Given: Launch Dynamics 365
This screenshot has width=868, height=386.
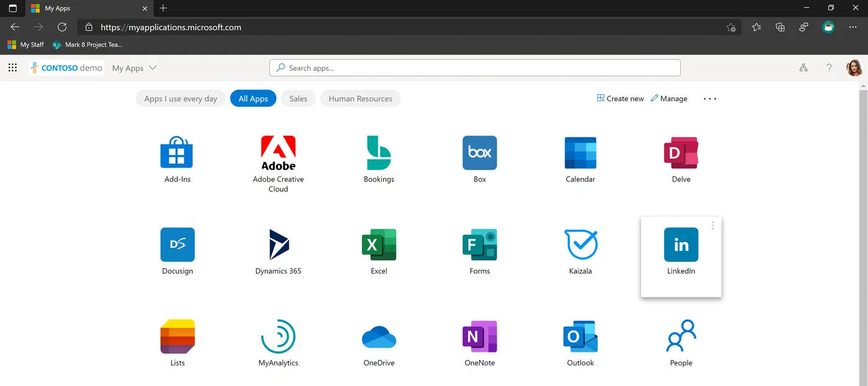Looking at the screenshot, I should coord(278,245).
